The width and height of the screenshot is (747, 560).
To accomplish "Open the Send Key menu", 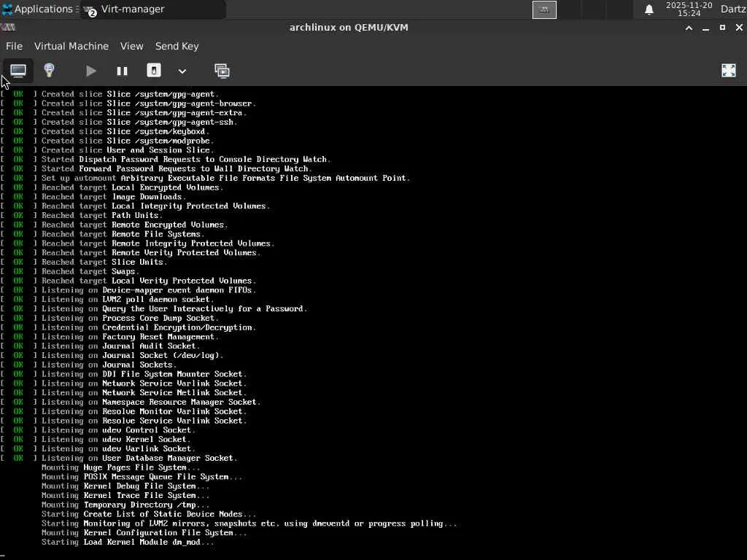I will [x=177, y=46].
